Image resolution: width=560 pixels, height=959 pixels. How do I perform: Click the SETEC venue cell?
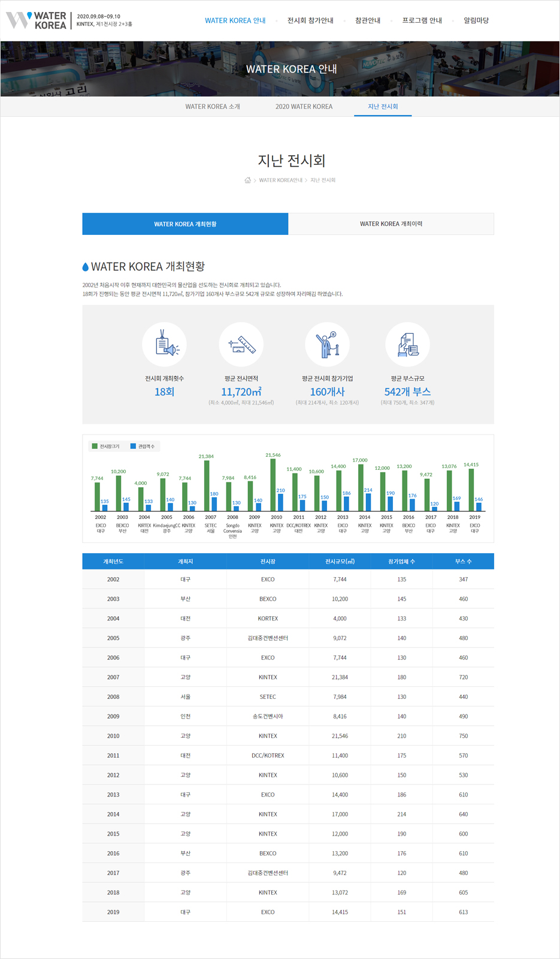coord(268,697)
